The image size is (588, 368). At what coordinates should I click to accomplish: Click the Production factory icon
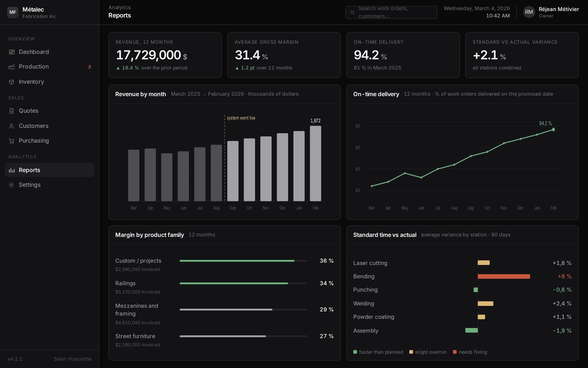(x=11, y=67)
